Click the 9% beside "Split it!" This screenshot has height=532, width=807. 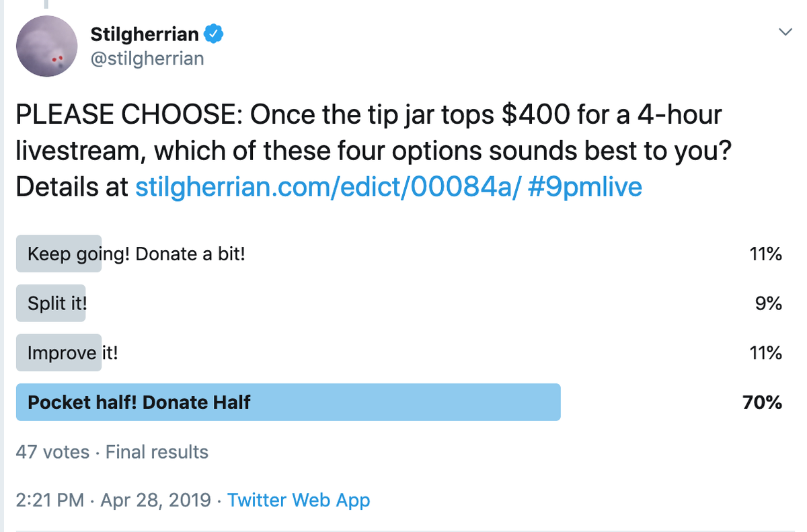click(x=769, y=303)
